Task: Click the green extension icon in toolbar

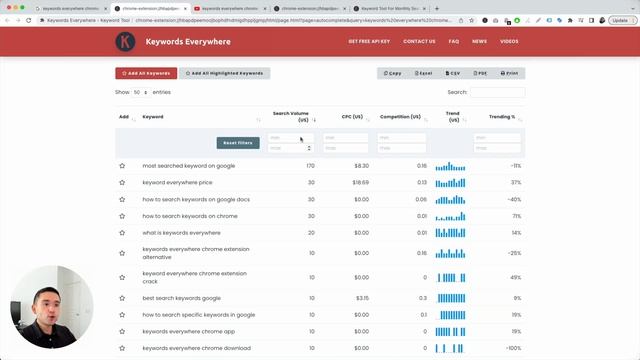Action: pos(517,20)
